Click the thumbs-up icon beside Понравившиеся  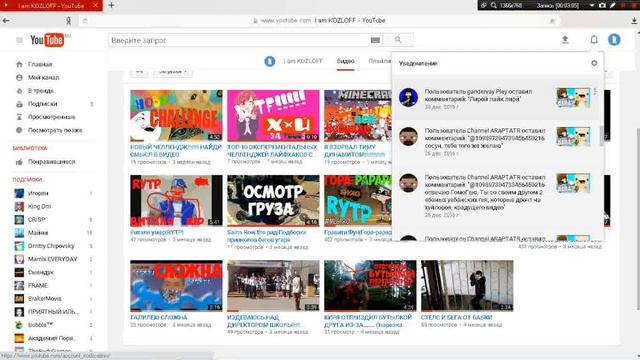19,162
